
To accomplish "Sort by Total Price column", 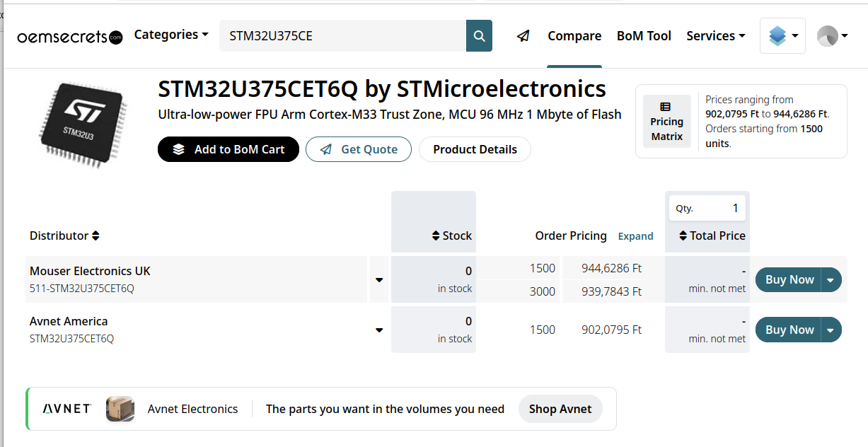I will (x=712, y=236).
